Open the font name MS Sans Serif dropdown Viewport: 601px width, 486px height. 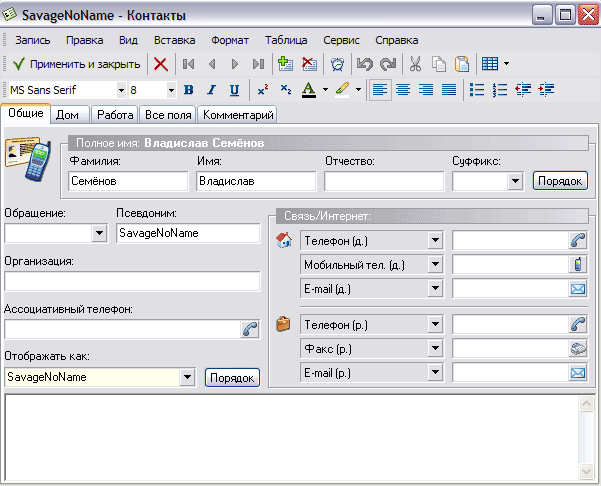pyautogui.click(x=119, y=90)
